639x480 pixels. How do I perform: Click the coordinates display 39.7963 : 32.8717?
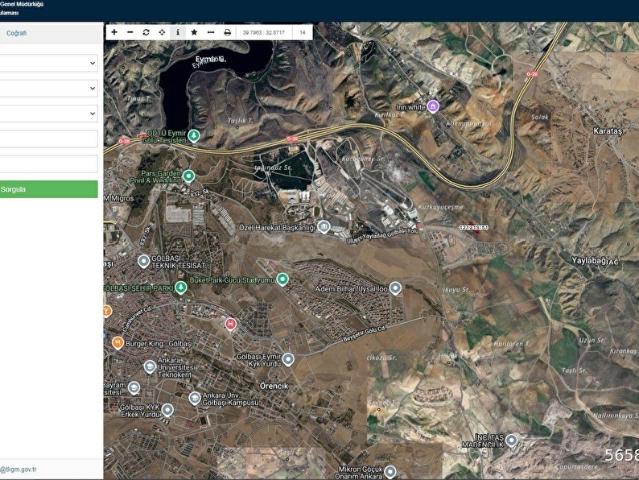pos(264,32)
